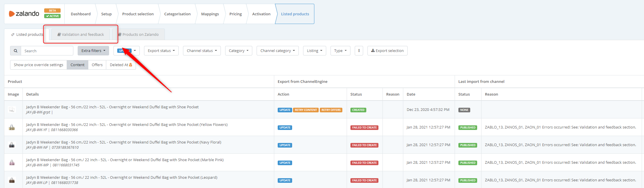The height and width of the screenshot is (188, 644).
Task: Click UPDATE action for Marble Pink row
Action: pyautogui.click(x=285, y=163)
